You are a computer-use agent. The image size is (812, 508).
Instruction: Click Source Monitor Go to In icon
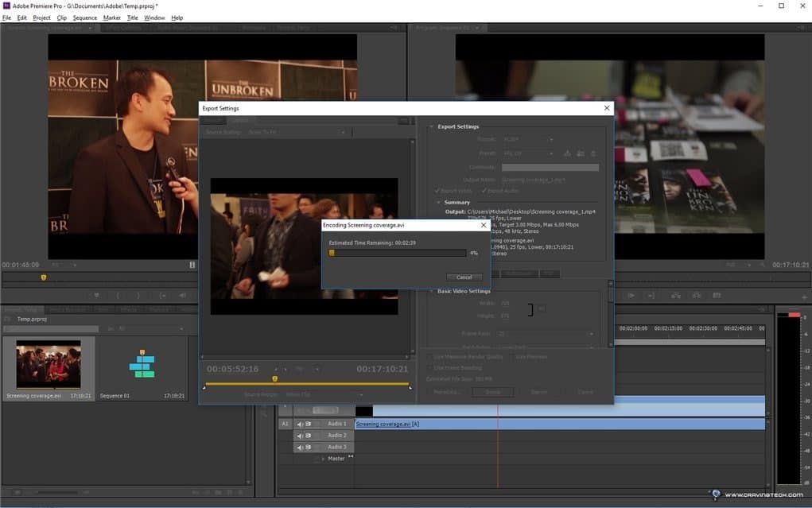click(162, 295)
